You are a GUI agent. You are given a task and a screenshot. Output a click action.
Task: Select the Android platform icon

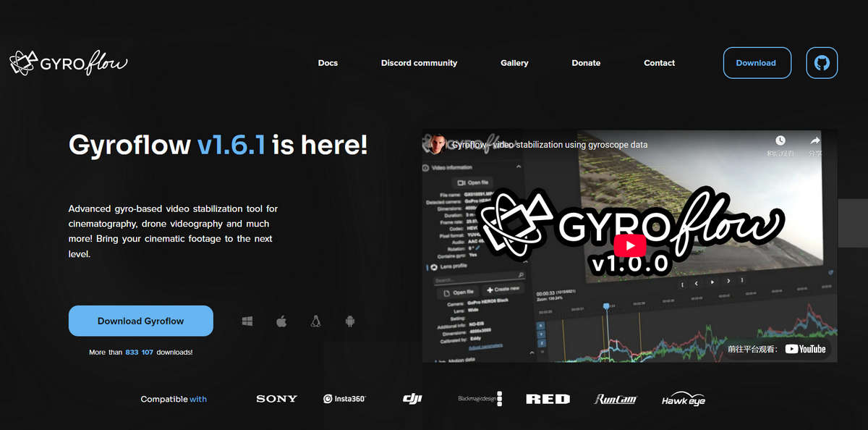350,321
